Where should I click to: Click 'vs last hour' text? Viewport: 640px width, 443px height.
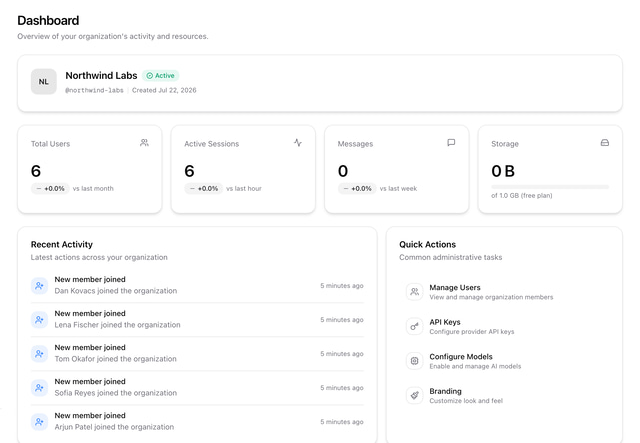[x=244, y=189]
